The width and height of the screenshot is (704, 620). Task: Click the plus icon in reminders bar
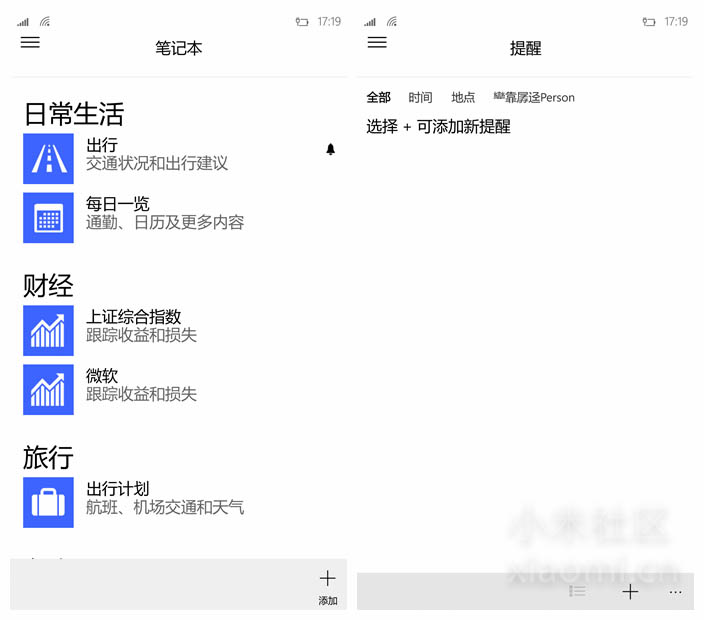tap(630, 592)
